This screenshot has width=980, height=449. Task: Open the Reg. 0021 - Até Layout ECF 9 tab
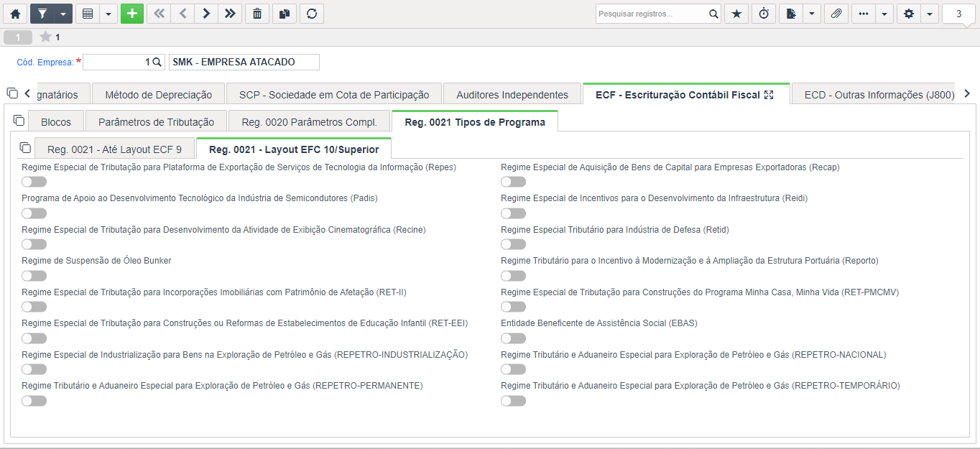pyautogui.click(x=114, y=149)
